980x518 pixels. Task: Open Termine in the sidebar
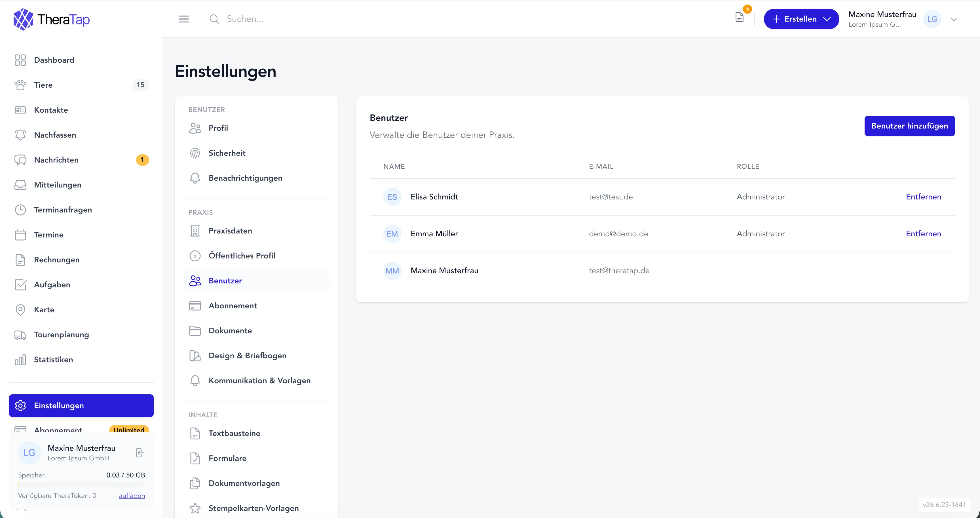81,235
